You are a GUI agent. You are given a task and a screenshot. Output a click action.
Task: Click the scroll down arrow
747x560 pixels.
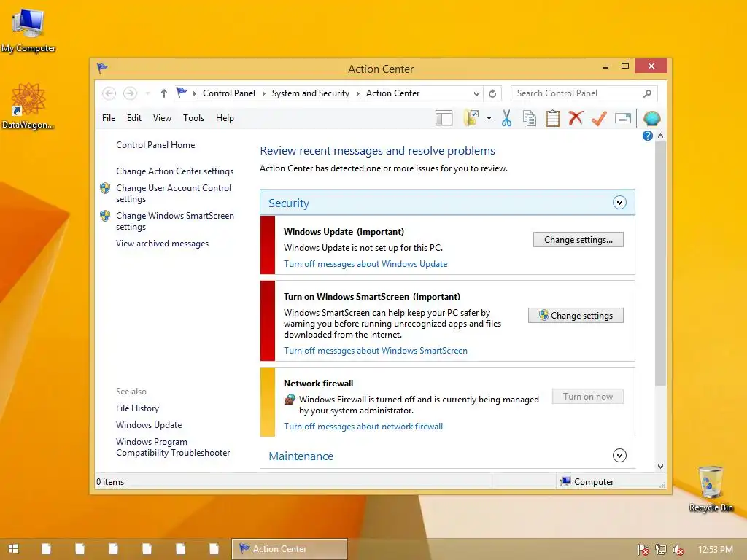point(660,466)
